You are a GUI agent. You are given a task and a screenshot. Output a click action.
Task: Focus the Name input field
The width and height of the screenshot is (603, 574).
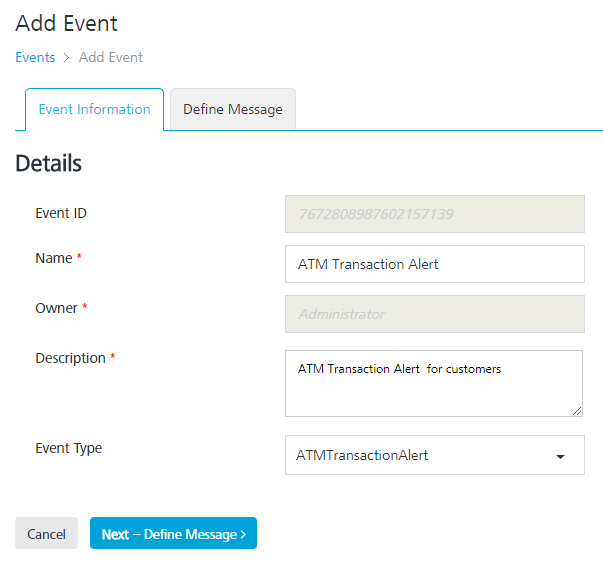coord(434,264)
